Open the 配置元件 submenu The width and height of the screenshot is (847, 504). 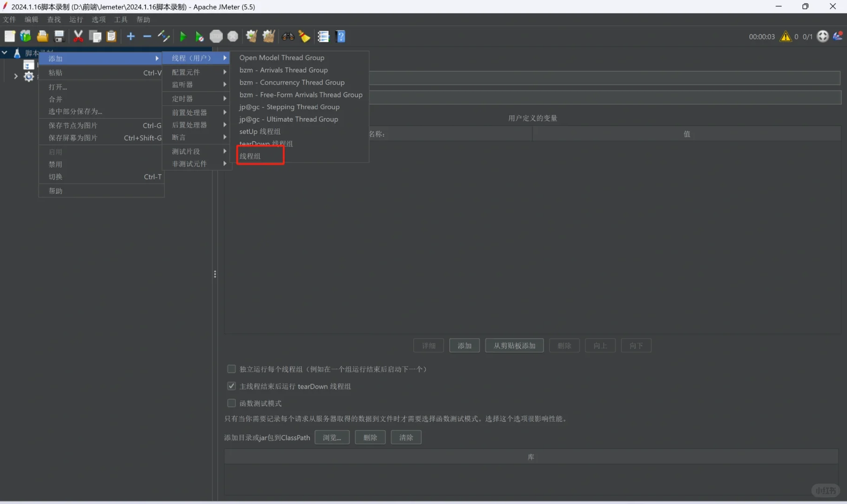pos(197,72)
